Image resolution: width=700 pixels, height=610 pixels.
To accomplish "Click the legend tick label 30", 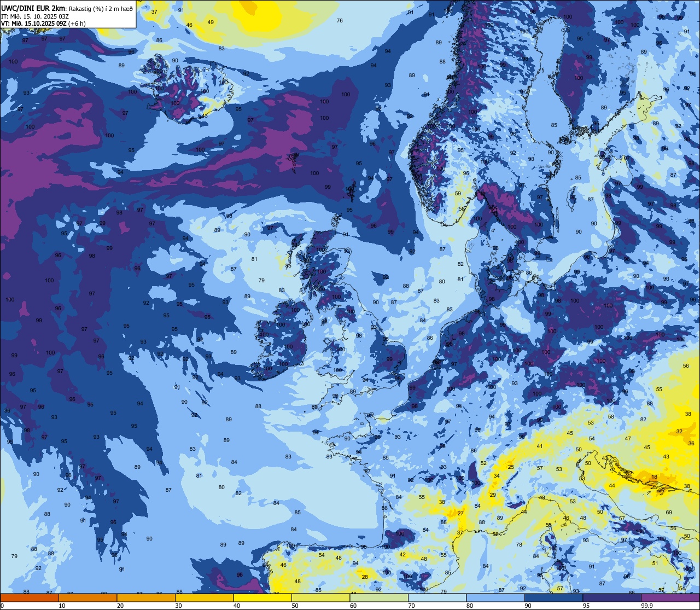I will tap(178, 606).
